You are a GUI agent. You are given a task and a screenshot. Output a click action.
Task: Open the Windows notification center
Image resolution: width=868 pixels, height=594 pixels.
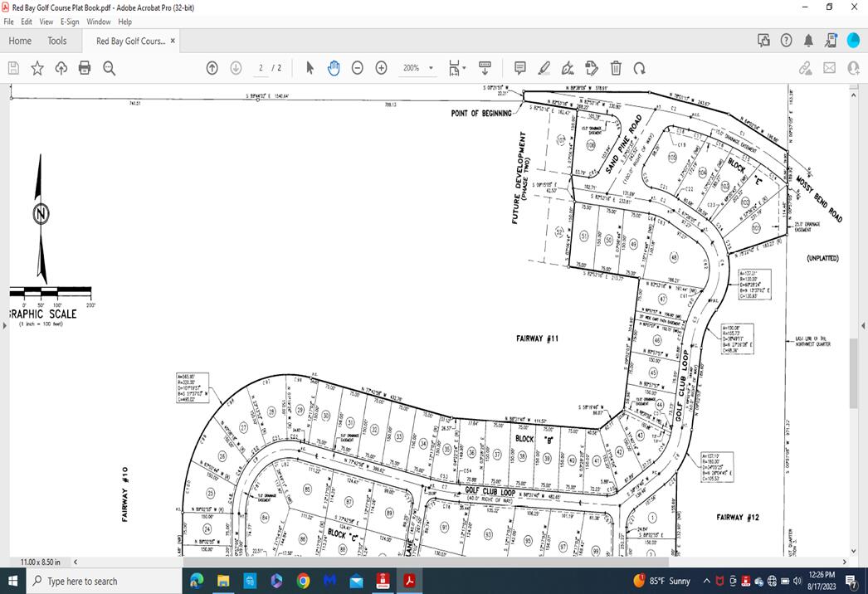pos(851,581)
